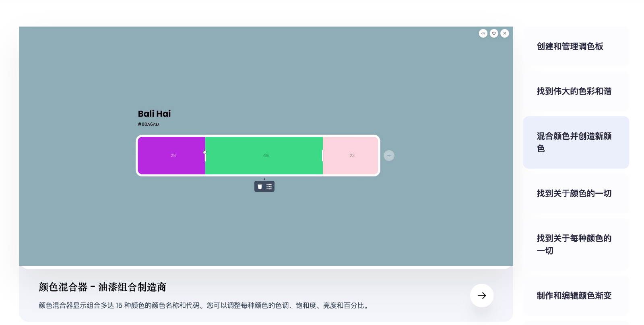The width and height of the screenshot is (644, 325).
Task: Click the handle between green and pink segments
Action: [x=322, y=155]
